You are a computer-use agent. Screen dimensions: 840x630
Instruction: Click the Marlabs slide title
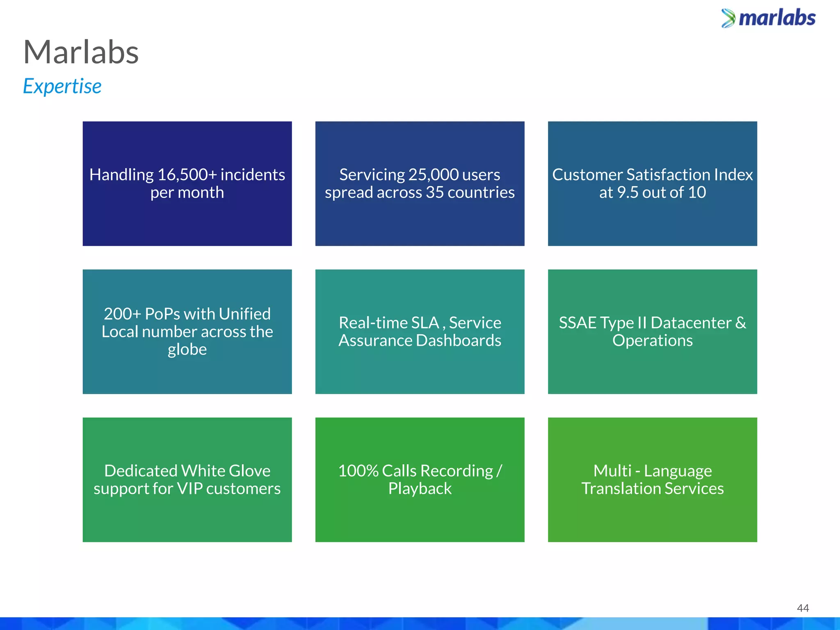coord(81,52)
